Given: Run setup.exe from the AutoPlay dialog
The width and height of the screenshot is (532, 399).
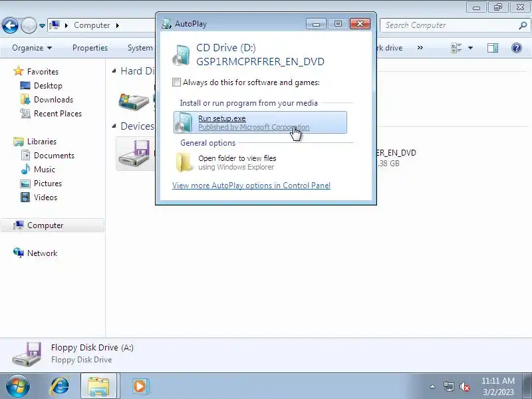Looking at the screenshot, I should click(x=260, y=122).
